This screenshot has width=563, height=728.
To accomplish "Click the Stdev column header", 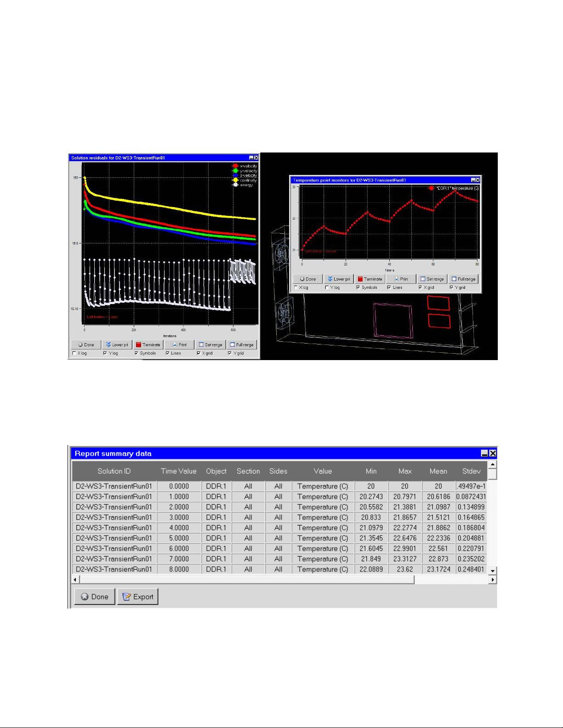I will point(471,471).
